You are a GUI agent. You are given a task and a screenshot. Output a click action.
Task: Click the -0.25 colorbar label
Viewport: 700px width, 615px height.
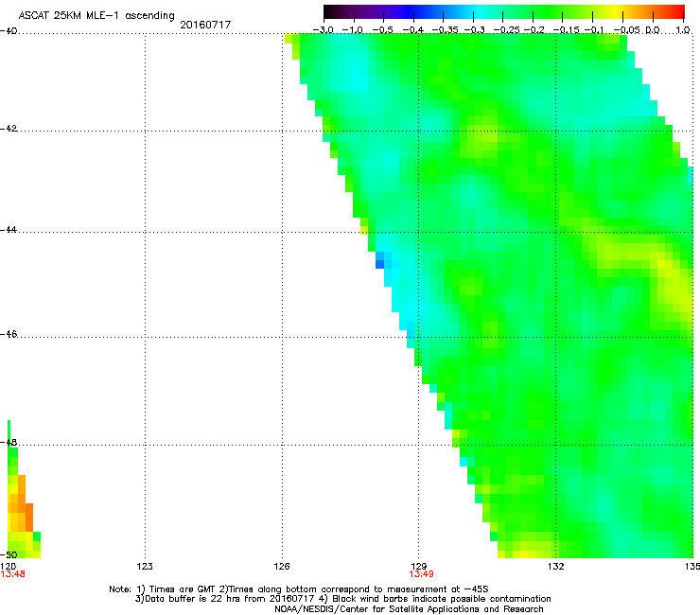click(506, 30)
